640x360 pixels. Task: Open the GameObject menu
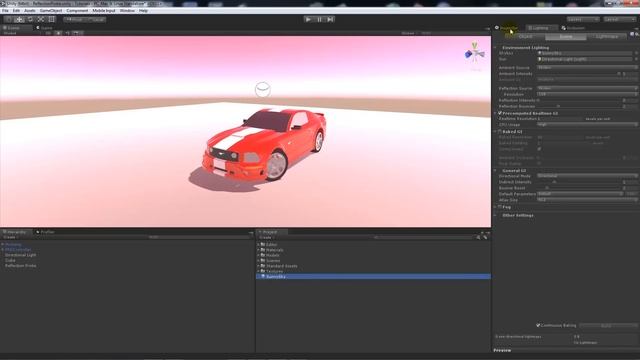[x=51, y=11]
